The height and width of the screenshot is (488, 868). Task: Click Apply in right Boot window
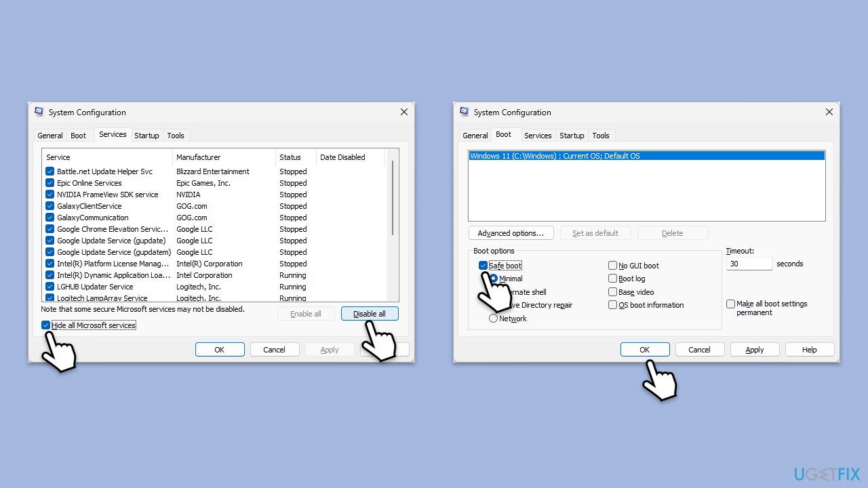[755, 350]
